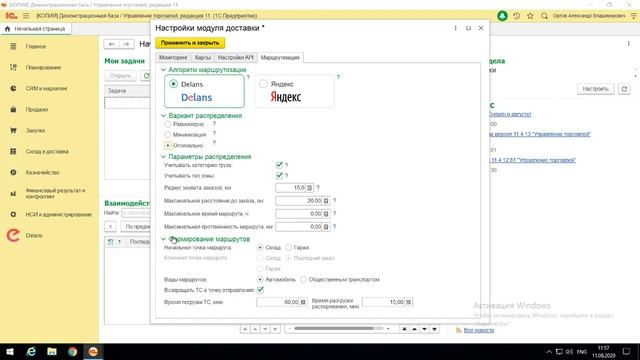640x360 pixels.
Task: Click the Настроить button
Action: click(x=596, y=89)
